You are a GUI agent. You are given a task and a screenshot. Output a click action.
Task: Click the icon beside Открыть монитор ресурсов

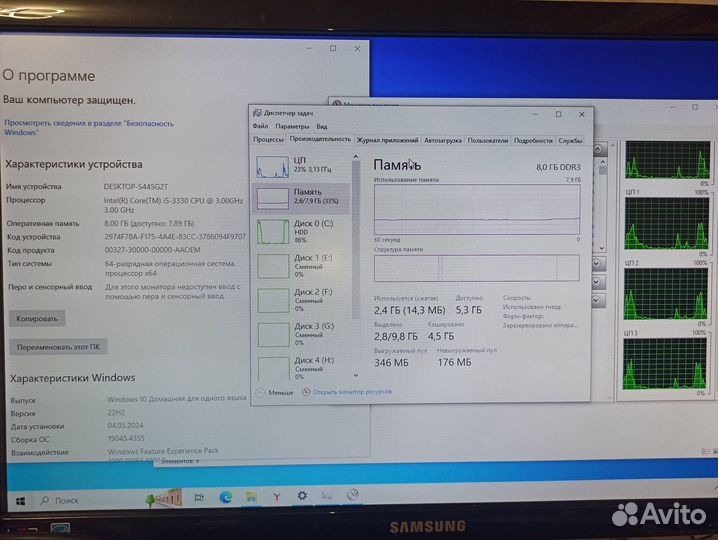(x=306, y=392)
